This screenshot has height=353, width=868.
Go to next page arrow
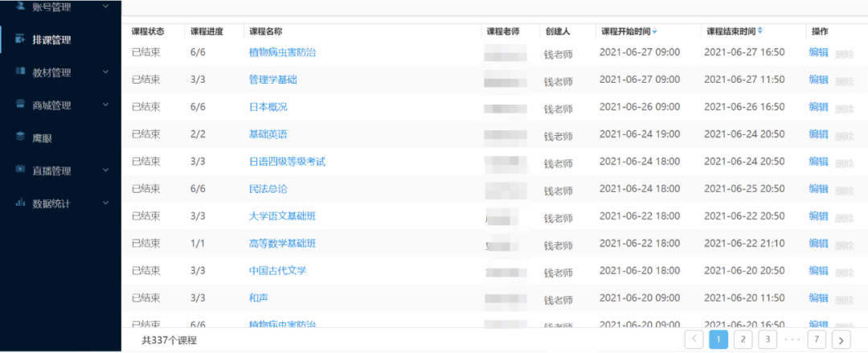pyautogui.click(x=841, y=339)
